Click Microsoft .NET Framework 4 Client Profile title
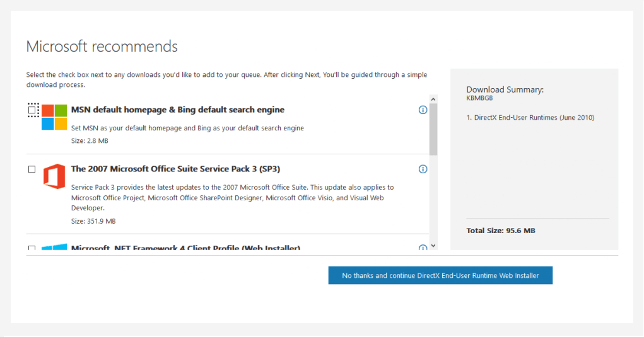The width and height of the screenshot is (644, 337). [x=185, y=248]
